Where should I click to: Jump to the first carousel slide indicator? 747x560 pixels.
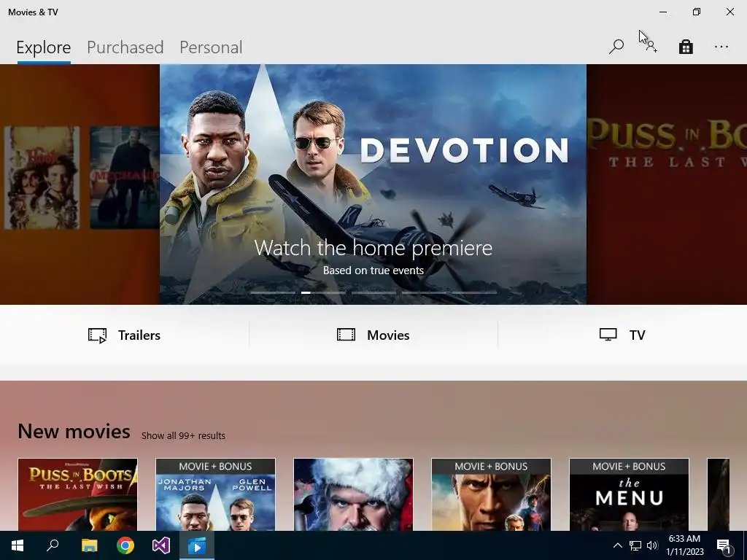[273, 292]
